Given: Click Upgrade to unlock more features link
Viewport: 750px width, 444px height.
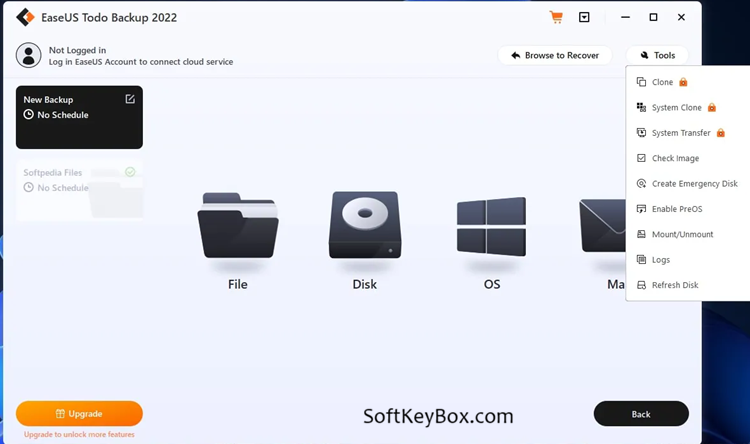Looking at the screenshot, I should [79, 434].
